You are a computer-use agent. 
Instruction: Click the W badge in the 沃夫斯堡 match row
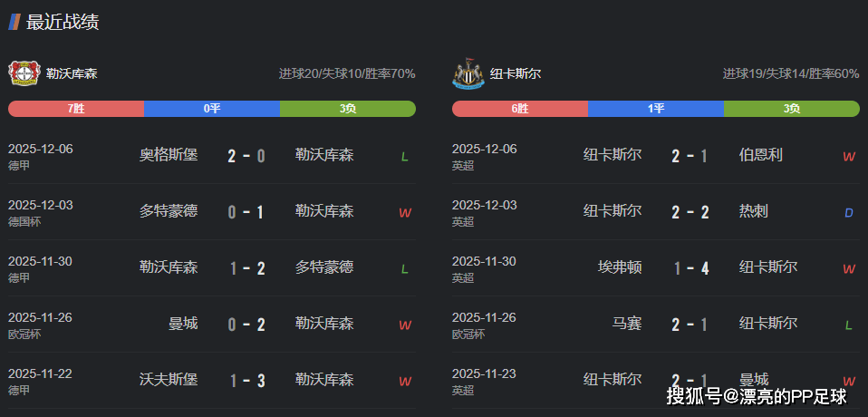click(405, 381)
